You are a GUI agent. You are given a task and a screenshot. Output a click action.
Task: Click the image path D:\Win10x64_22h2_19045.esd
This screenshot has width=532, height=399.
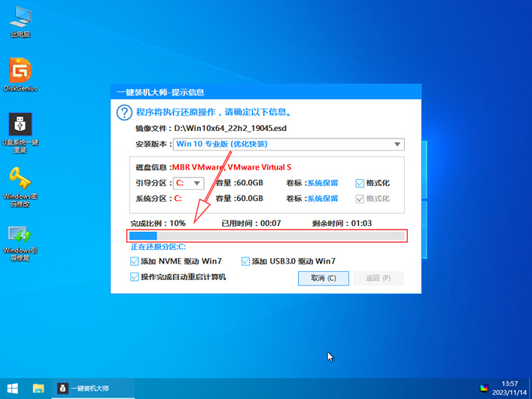click(x=230, y=129)
